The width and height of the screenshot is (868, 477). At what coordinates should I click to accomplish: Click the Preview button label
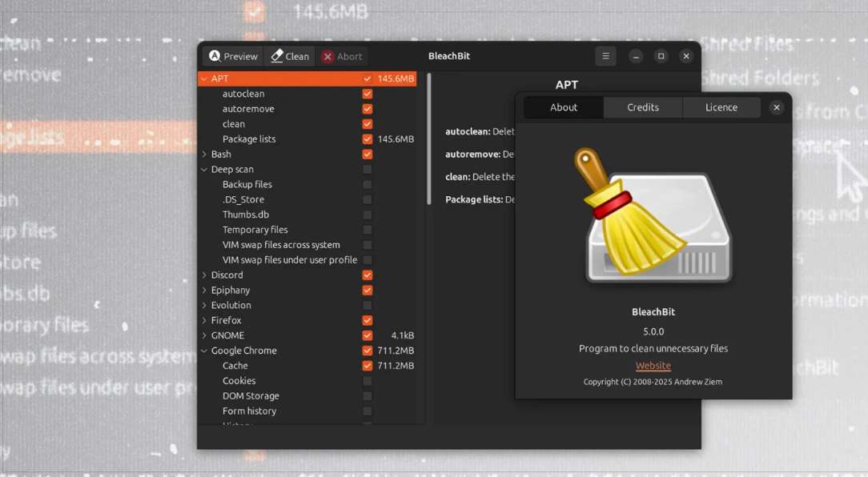[x=241, y=57]
